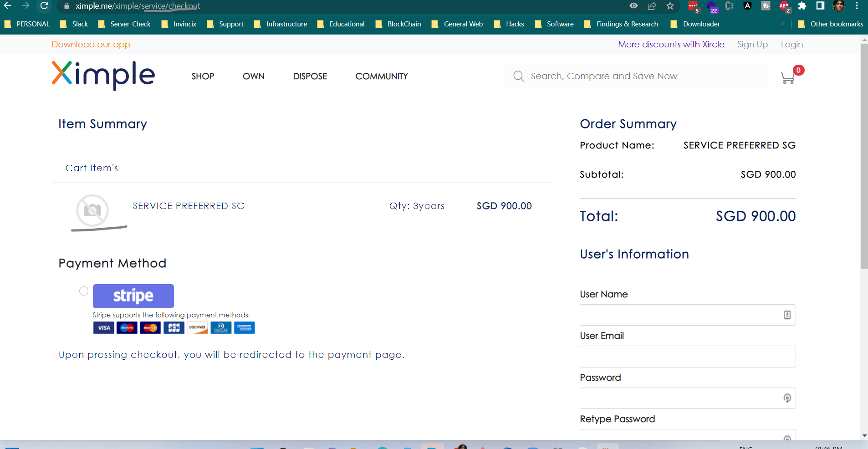The width and height of the screenshot is (868, 449).
Task: Open the Hacks bookmarks folder
Action: coord(509,24)
